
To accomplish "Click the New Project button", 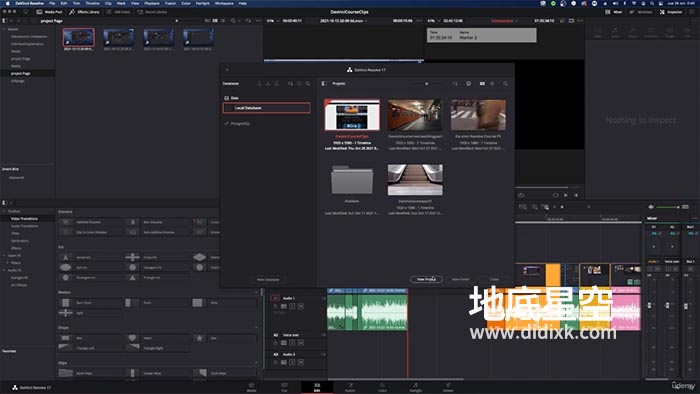I will coord(426,279).
